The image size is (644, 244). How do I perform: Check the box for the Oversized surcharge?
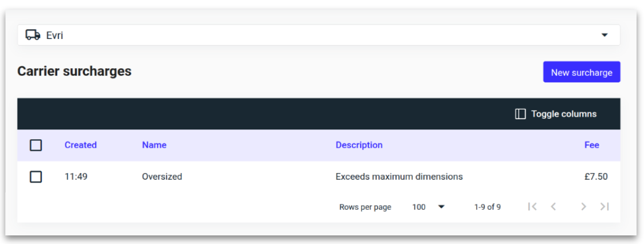[x=36, y=177]
